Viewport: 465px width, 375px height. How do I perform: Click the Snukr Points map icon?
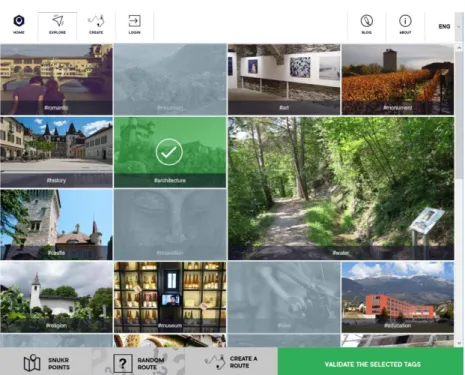pyautogui.click(x=32, y=363)
